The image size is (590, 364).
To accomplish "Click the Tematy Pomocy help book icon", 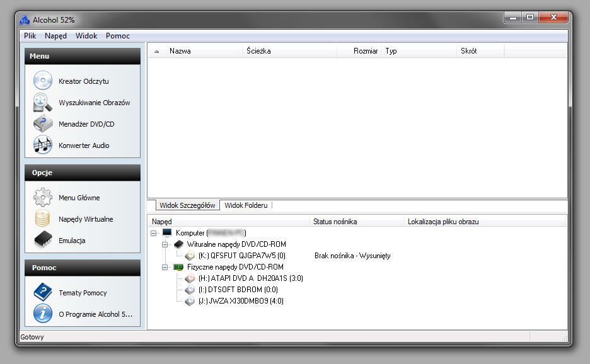I will click(x=42, y=292).
